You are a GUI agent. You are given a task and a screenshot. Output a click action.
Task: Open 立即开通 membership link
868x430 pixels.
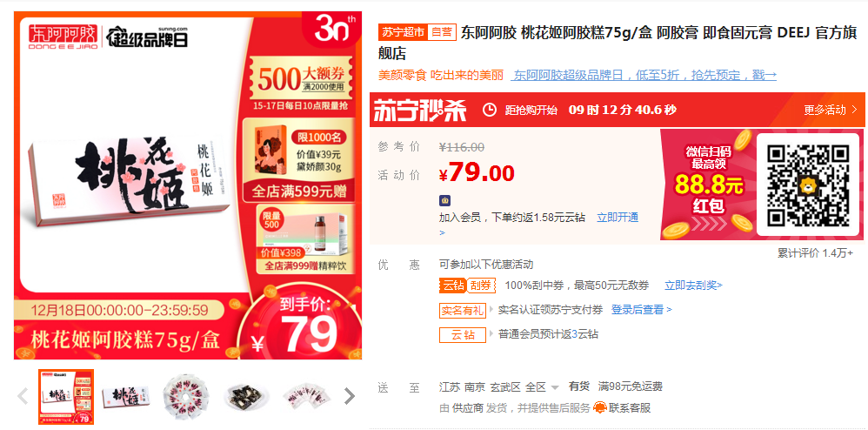click(618, 218)
